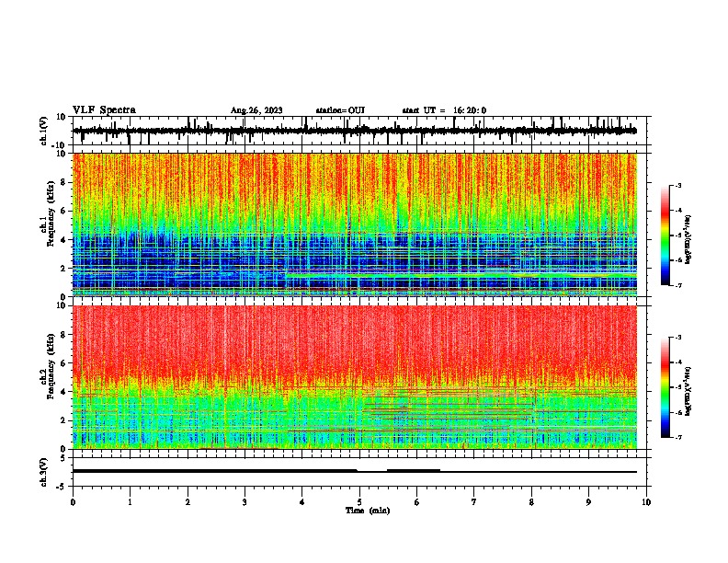Click the "8" tick on ch.2 frequency axis
Viewport: 728px width, 563px height.
(x=63, y=335)
